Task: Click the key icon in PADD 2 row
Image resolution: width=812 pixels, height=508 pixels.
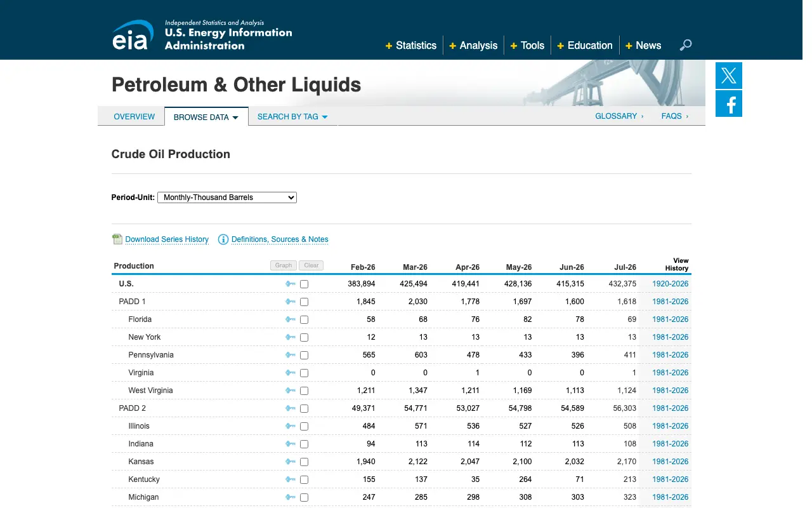Action: [x=291, y=408]
